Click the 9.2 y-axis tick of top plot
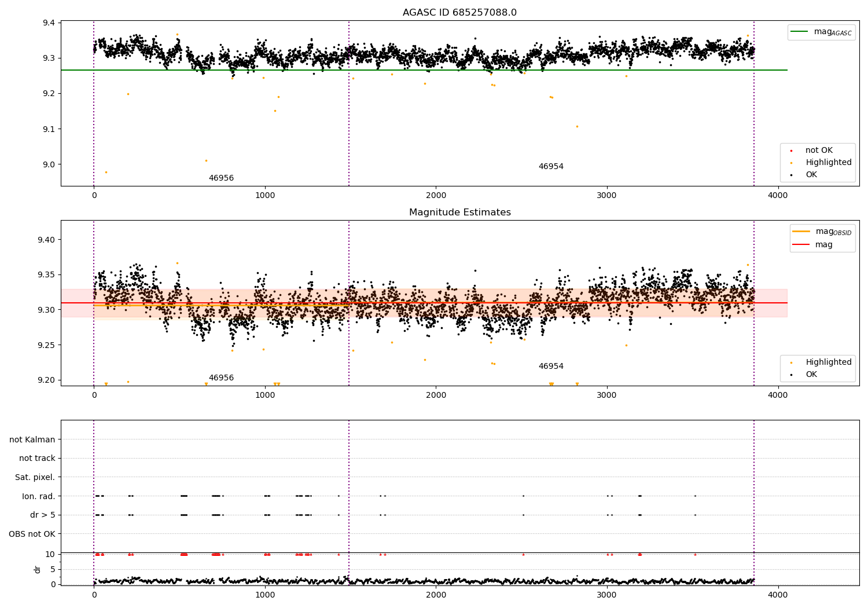Image resolution: width=868 pixels, height=608 pixels. coord(49,94)
